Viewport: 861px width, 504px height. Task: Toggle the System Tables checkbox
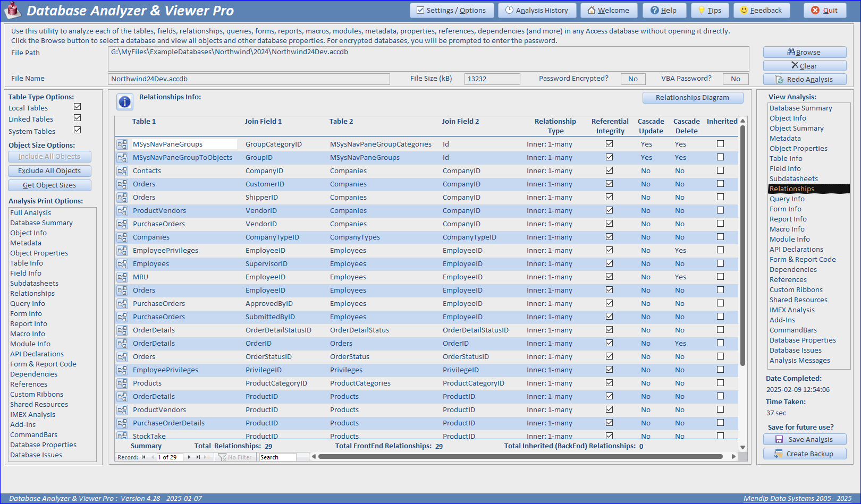78,130
